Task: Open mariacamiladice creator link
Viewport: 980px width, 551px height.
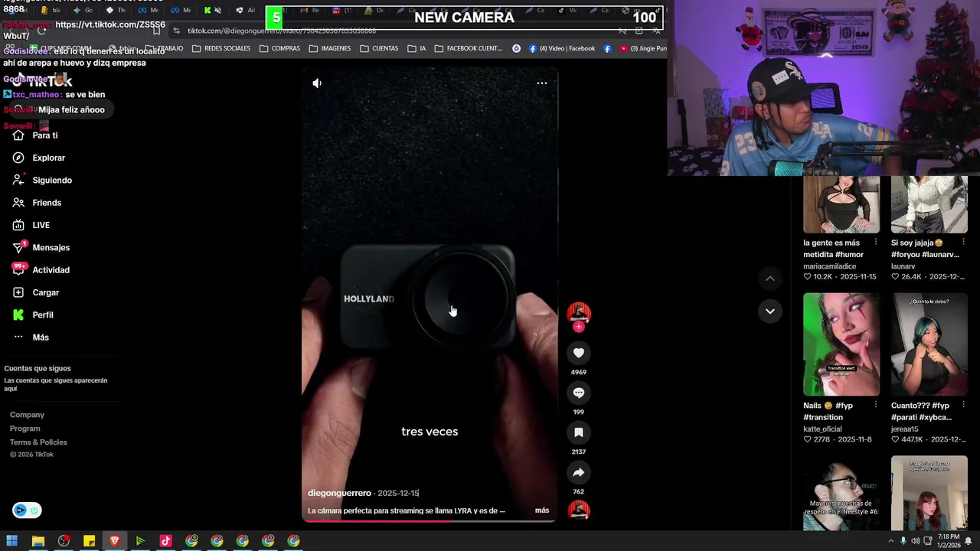Action: tap(829, 266)
